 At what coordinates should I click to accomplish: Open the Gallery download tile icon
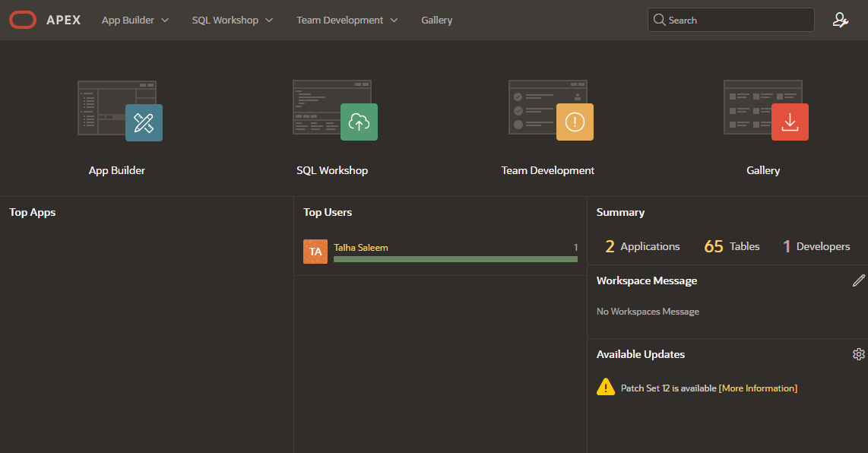[x=790, y=122]
